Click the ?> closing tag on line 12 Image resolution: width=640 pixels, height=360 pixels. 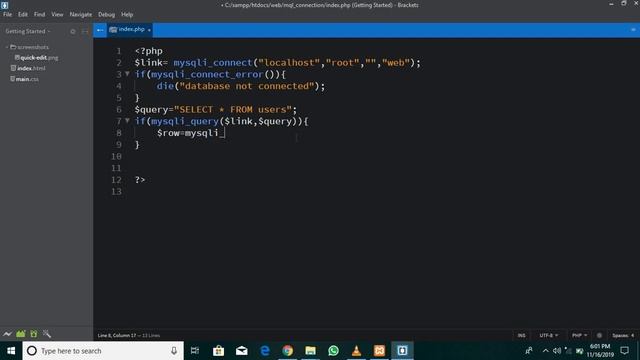point(140,180)
